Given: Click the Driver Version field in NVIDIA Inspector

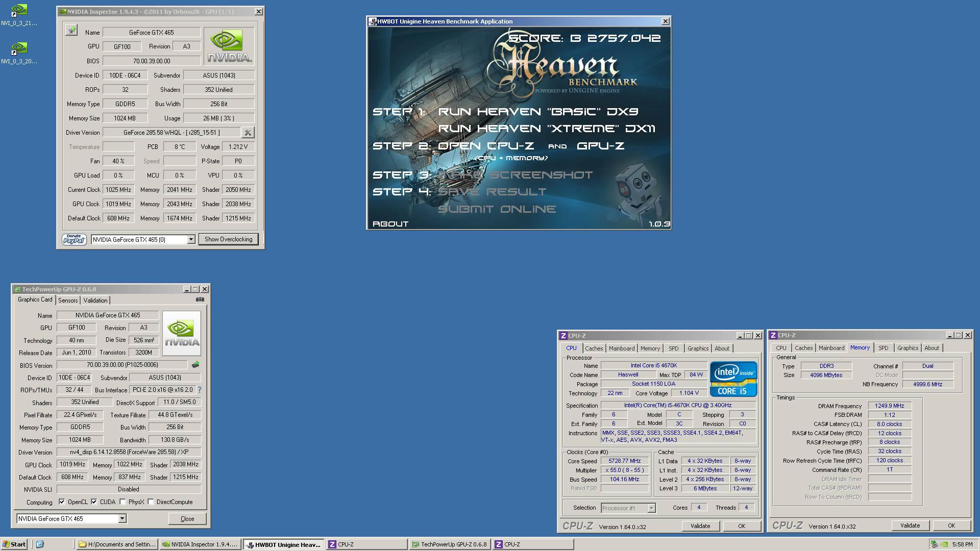Looking at the screenshot, I should tap(171, 133).
